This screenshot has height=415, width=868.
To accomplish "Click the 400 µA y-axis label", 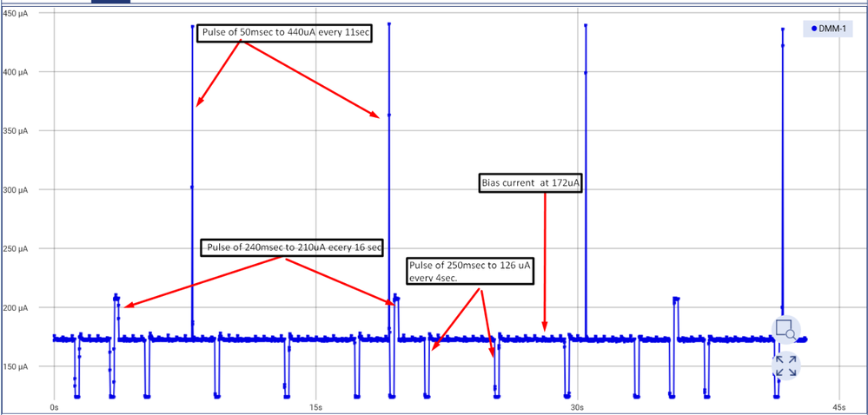I will tap(16, 72).
